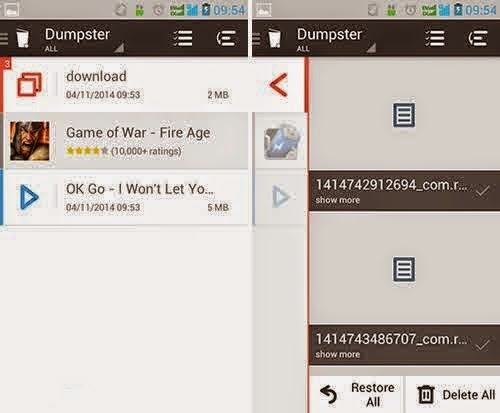Tap the filename 1414742912694_com.r
The width and height of the screenshot is (500, 413).
(391, 185)
